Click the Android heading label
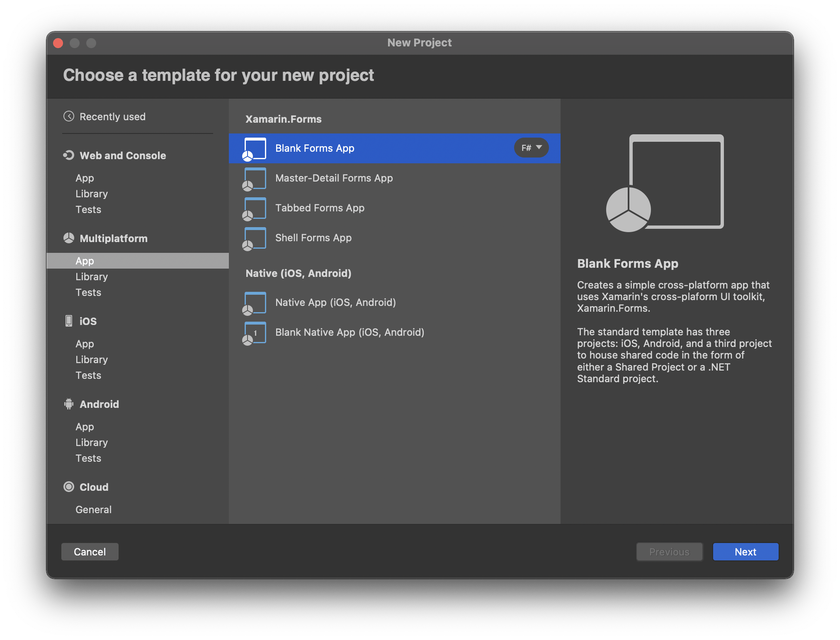The height and width of the screenshot is (640, 840). (99, 405)
